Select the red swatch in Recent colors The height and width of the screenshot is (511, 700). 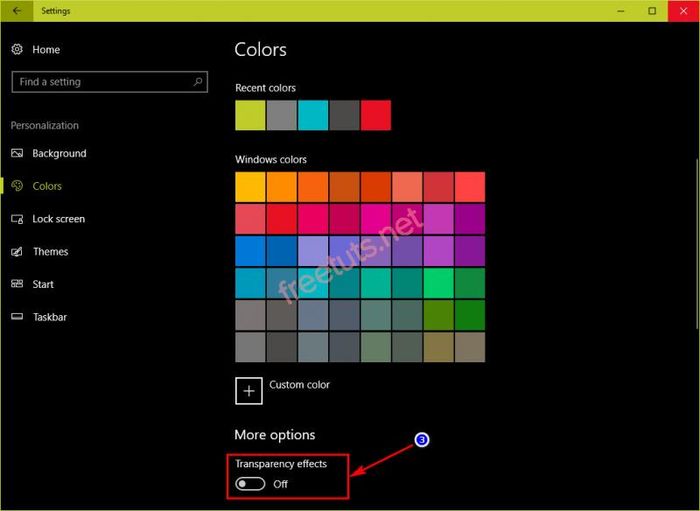point(376,115)
